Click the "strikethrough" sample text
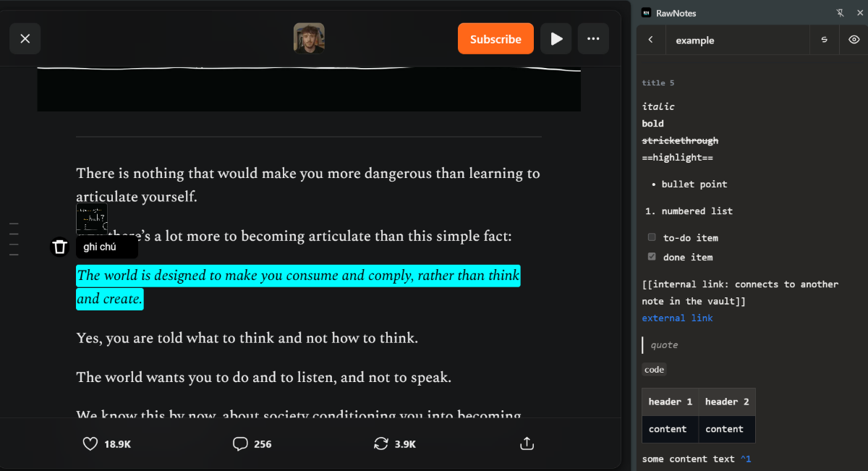 pyautogui.click(x=680, y=141)
